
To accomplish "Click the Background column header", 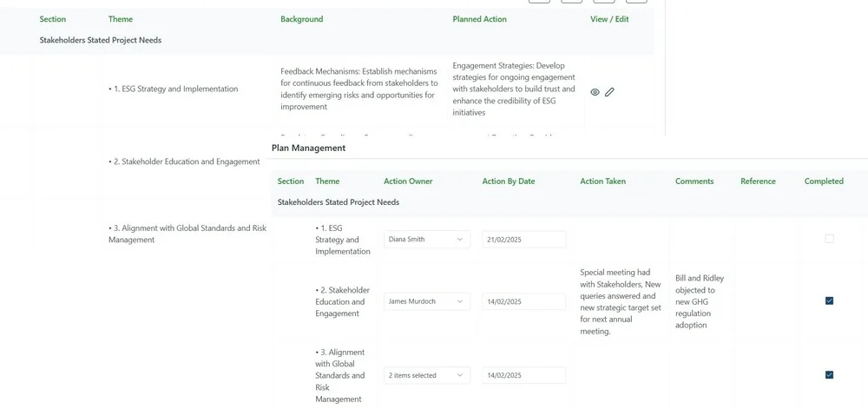I will (x=301, y=19).
